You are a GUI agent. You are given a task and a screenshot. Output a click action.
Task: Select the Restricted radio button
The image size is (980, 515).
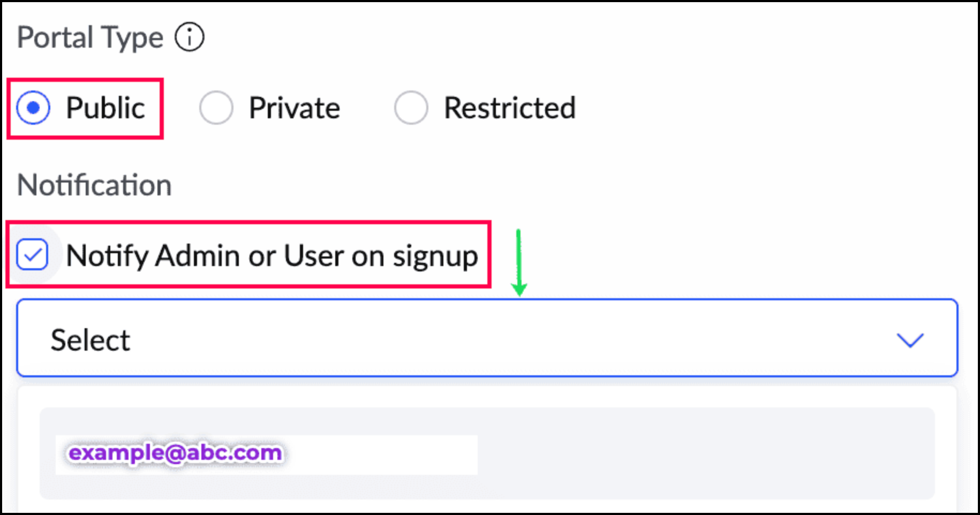411,108
